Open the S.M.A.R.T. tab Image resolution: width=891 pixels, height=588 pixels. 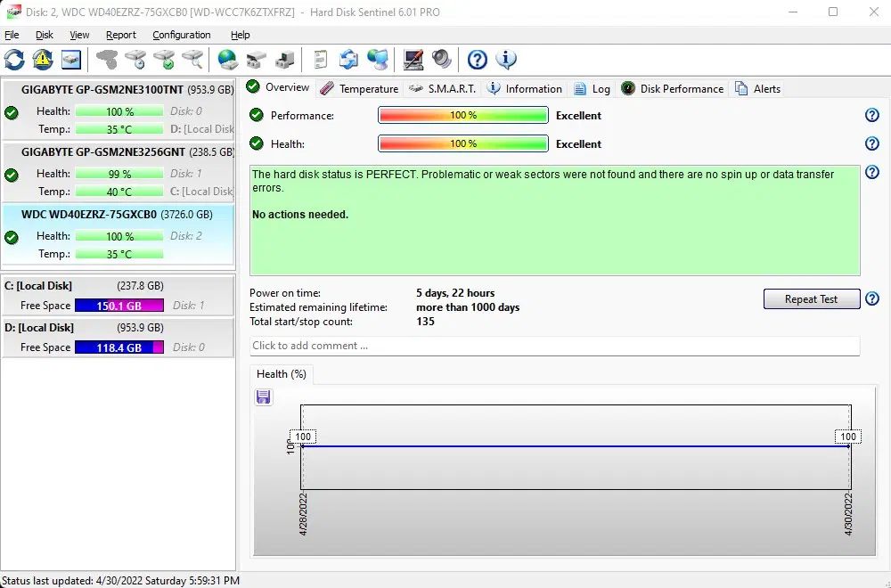point(443,88)
